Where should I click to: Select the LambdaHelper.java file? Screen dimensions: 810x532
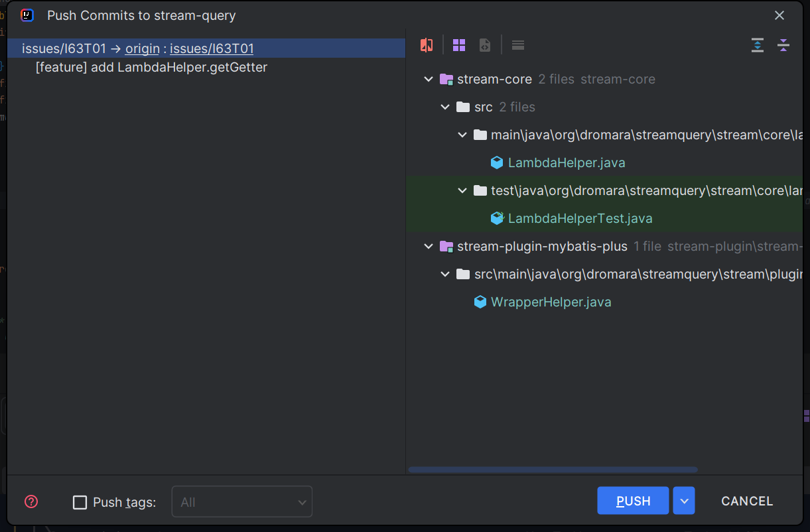point(566,163)
